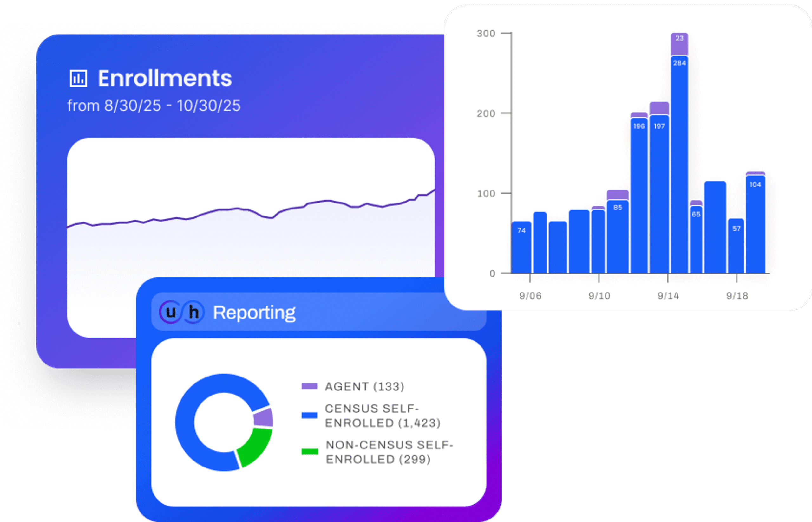This screenshot has height=522, width=812.
Task: Click the 'u' logo circle in Reporting header
Action: 170,312
